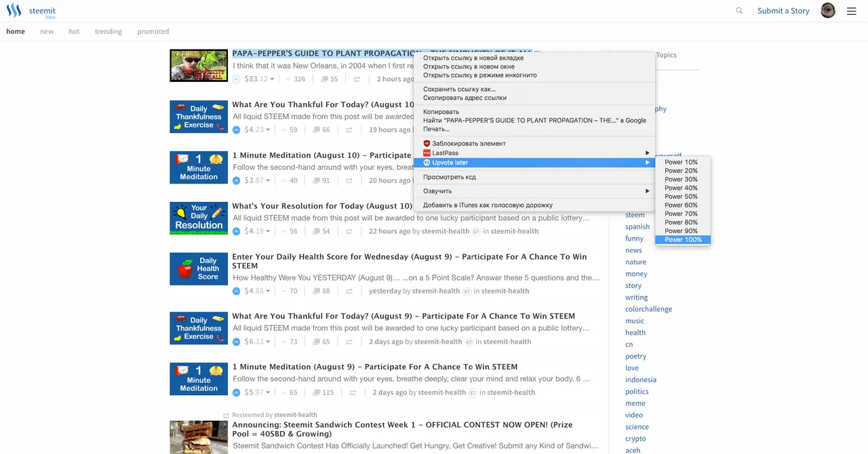Open the colorchallenge topic tag
Screen dimensions: 868x454
[649, 309]
